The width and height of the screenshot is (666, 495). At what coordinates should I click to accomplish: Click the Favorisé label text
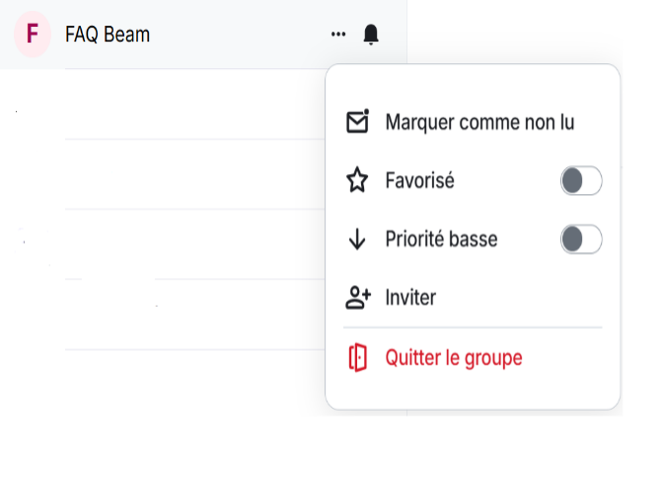(x=420, y=181)
